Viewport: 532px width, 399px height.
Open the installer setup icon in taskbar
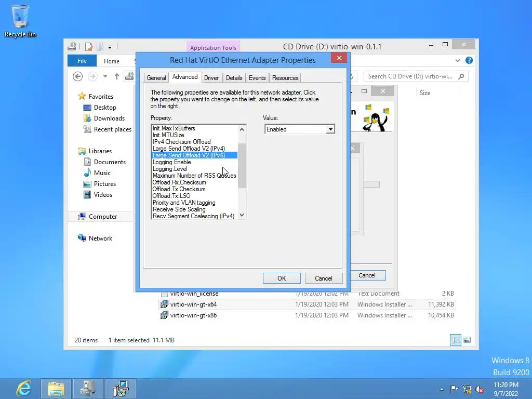coord(121,389)
